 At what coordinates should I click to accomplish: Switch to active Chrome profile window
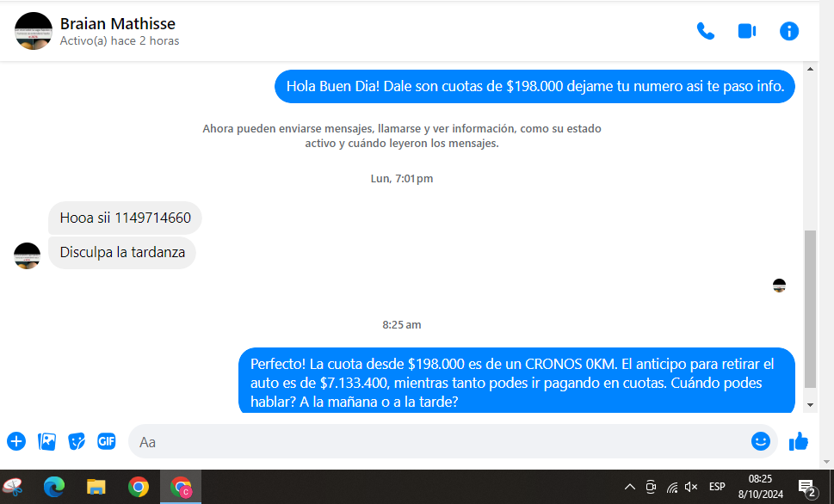(181, 487)
